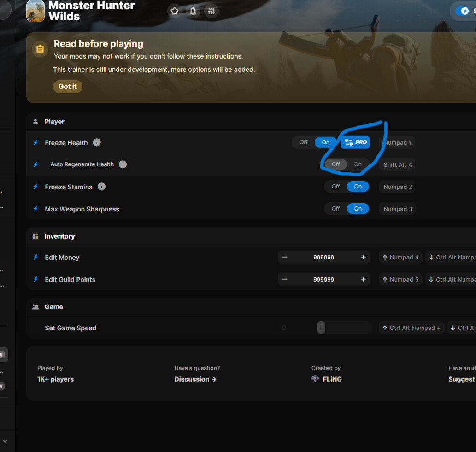Toggle the mods switch at top right
Viewport: 476px width, 452px height.
[x=463, y=11]
